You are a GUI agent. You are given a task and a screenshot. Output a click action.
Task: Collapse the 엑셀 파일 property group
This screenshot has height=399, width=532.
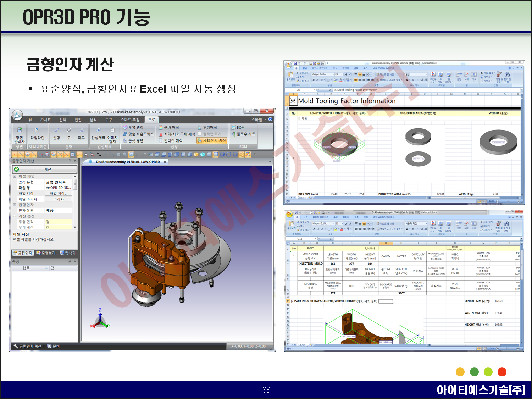point(15,176)
